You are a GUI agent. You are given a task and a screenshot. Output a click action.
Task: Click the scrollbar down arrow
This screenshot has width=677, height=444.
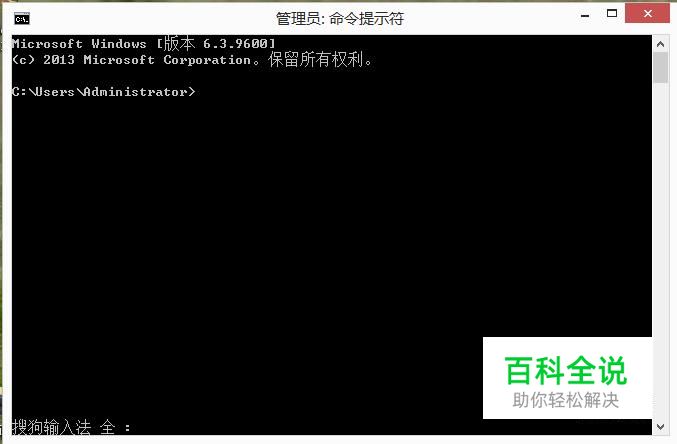[x=660, y=427]
